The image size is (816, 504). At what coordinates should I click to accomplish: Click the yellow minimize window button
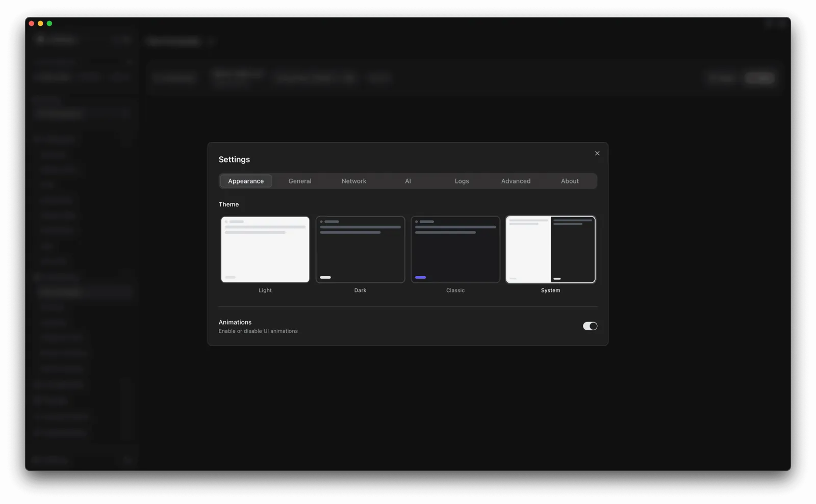tap(40, 23)
